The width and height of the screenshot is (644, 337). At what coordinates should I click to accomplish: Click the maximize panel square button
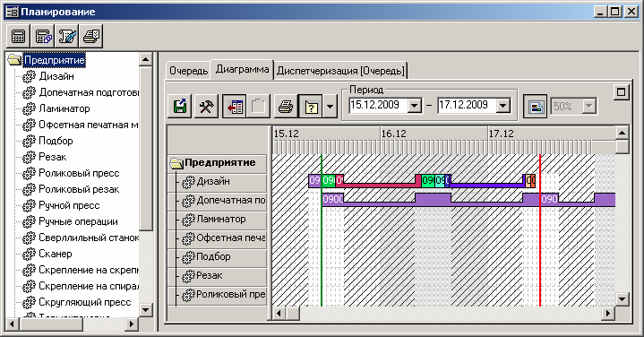click(621, 92)
